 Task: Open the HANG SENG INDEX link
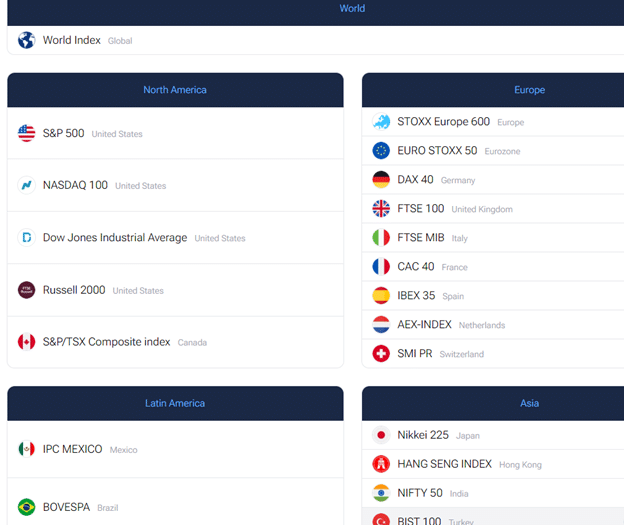(x=445, y=464)
